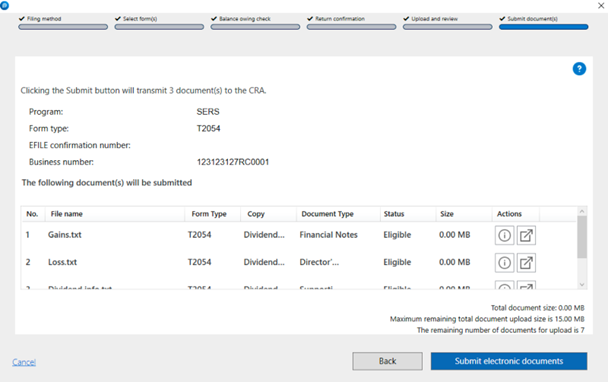
Task: Click the SERS program value
Action: click(208, 112)
